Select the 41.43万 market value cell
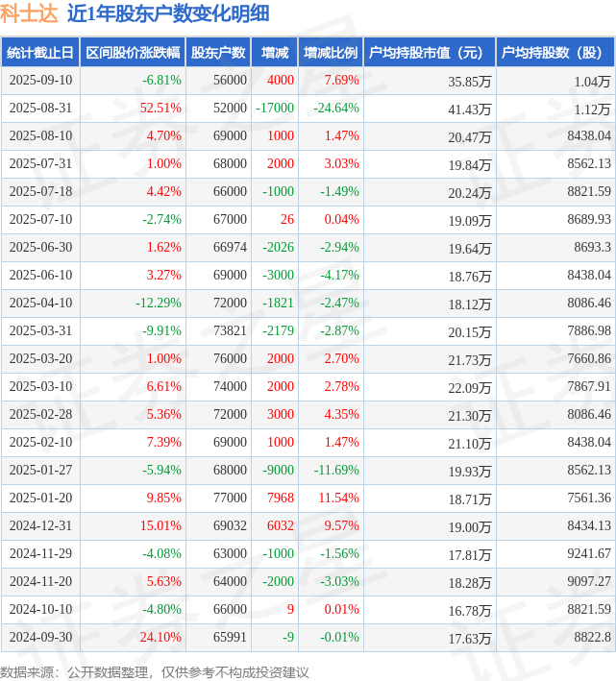 coord(470,109)
